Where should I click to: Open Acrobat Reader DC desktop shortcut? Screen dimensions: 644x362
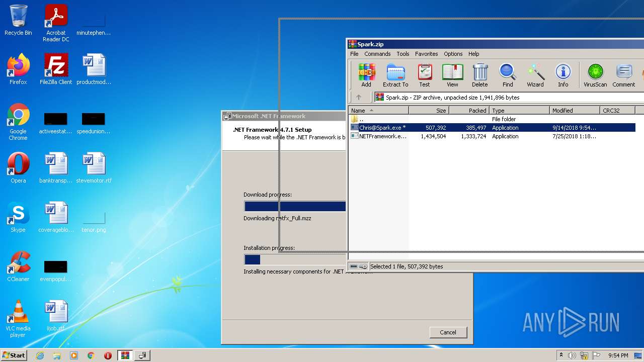click(x=56, y=23)
